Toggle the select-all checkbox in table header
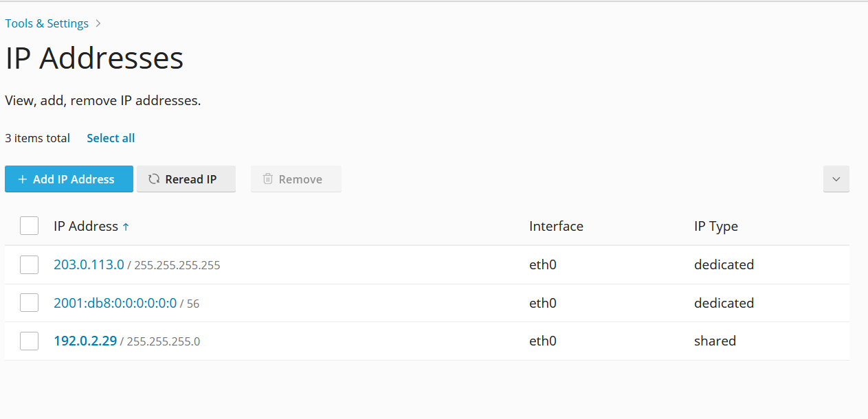Image resolution: width=868 pixels, height=419 pixels. [x=29, y=225]
